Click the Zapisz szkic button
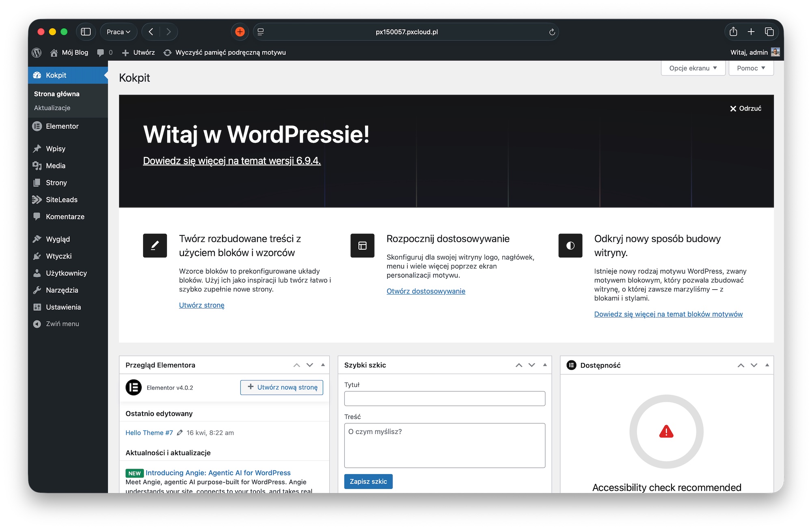812x530 pixels. [368, 481]
